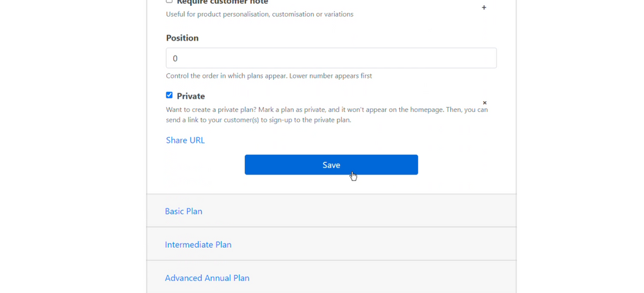Open the Share URL link
Image resolution: width=644 pixels, height=293 pixels.
click(185, 140)
